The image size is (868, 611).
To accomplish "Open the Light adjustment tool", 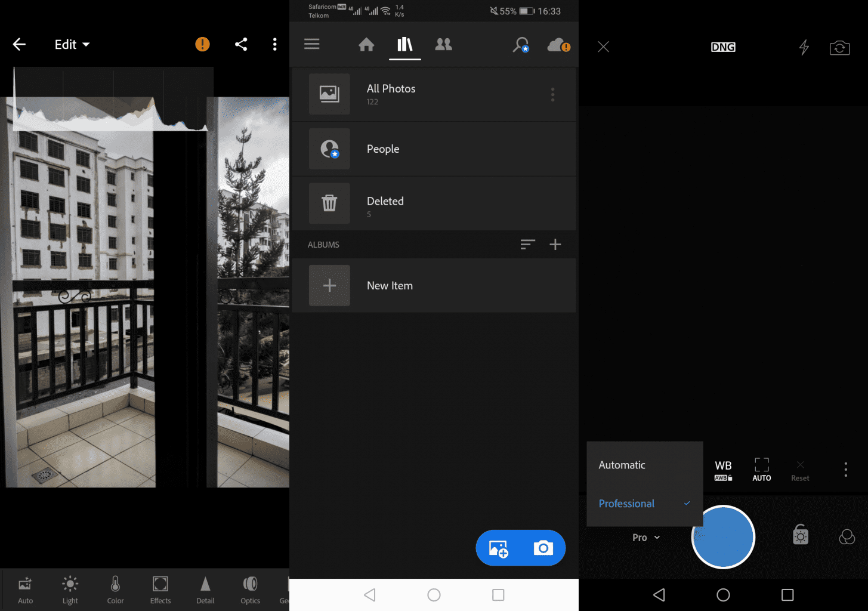I will pos(70,590).
